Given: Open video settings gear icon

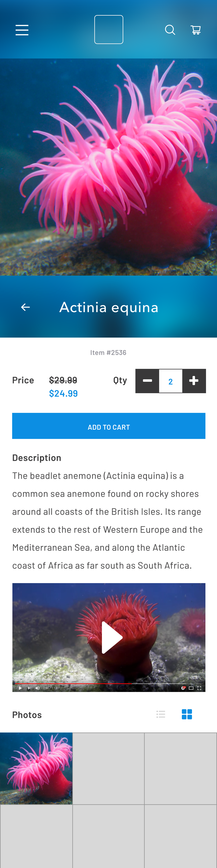Looking at the screenshot, I should tap(183, 688).
